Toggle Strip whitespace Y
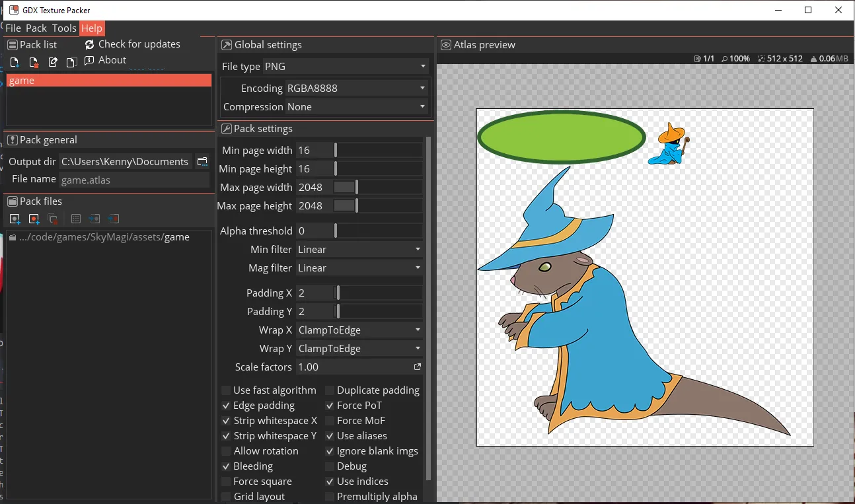The height and width of the screenshot is (504, 855). pyautogui.click(x=226, y=436)
